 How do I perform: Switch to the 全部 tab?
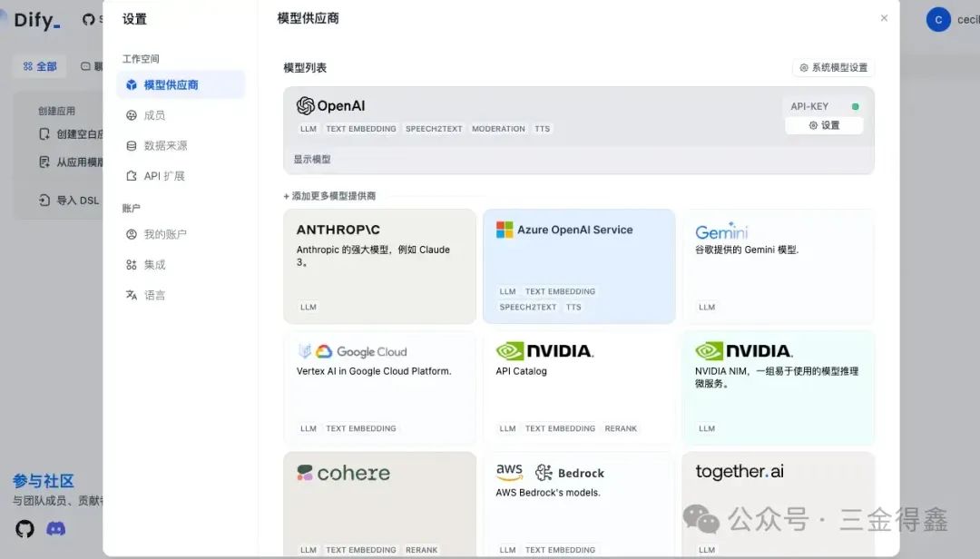[39, 66]
